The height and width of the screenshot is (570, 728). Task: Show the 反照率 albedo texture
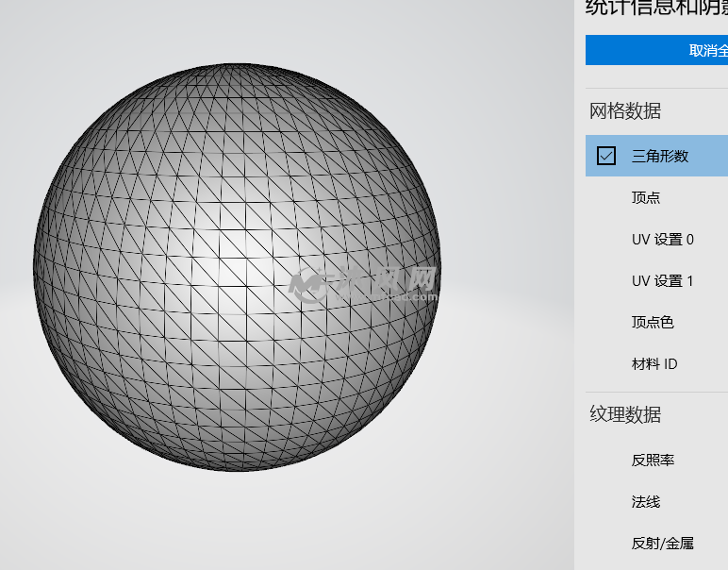point(653,460)
